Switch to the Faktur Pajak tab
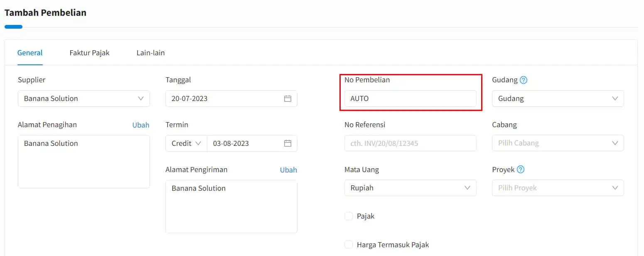 point(89,53)
